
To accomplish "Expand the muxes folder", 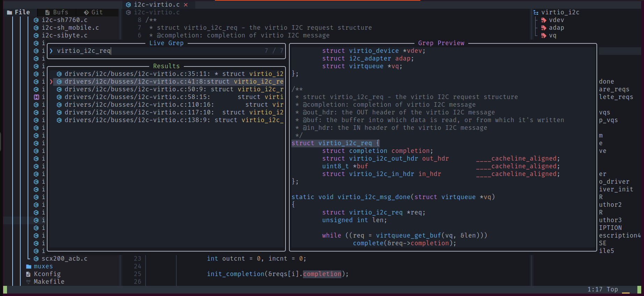I will [x=43, y=267].
